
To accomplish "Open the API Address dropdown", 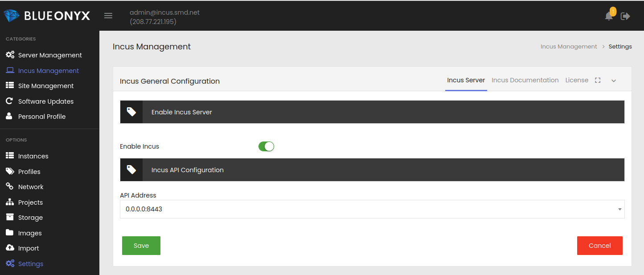I will click(x=372, y=209).
